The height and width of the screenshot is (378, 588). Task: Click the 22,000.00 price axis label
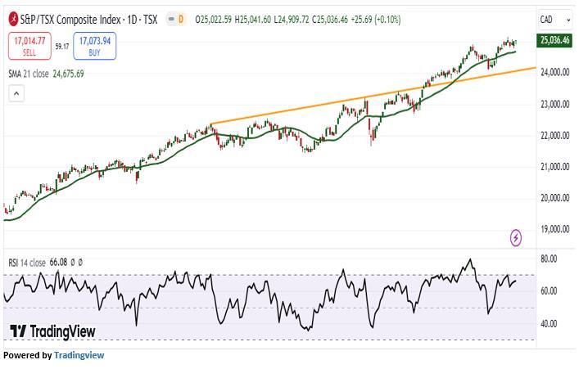[x=554, y=135]
